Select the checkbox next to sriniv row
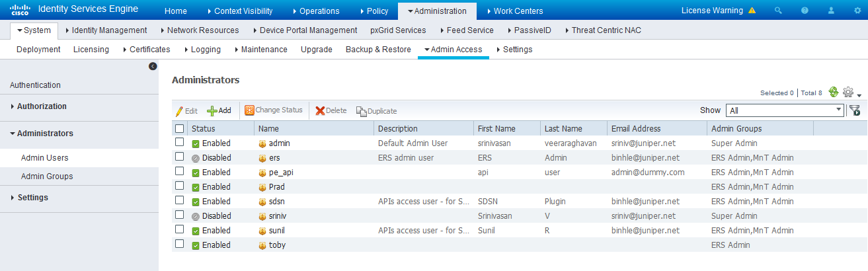The height and width of the screenshot is (271, 868). click(179, 215)
